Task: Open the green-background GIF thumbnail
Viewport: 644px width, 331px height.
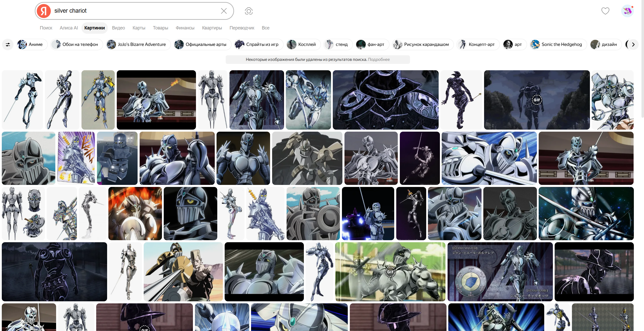Action: click(390, 272)
